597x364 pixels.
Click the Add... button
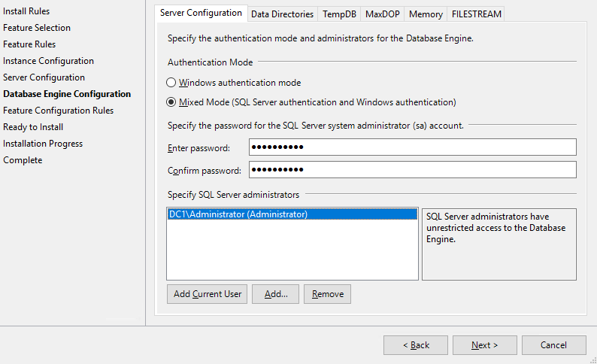click(x=276, y=294)
